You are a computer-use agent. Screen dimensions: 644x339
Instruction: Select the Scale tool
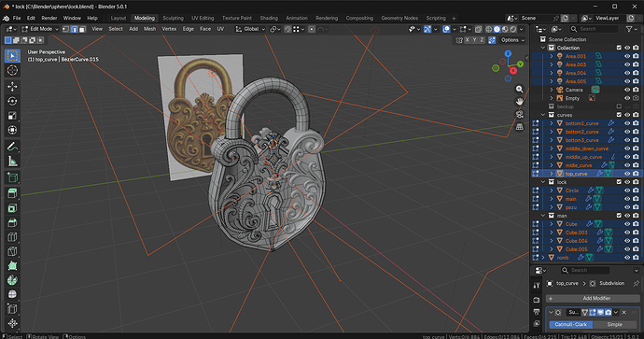point(12,116)
